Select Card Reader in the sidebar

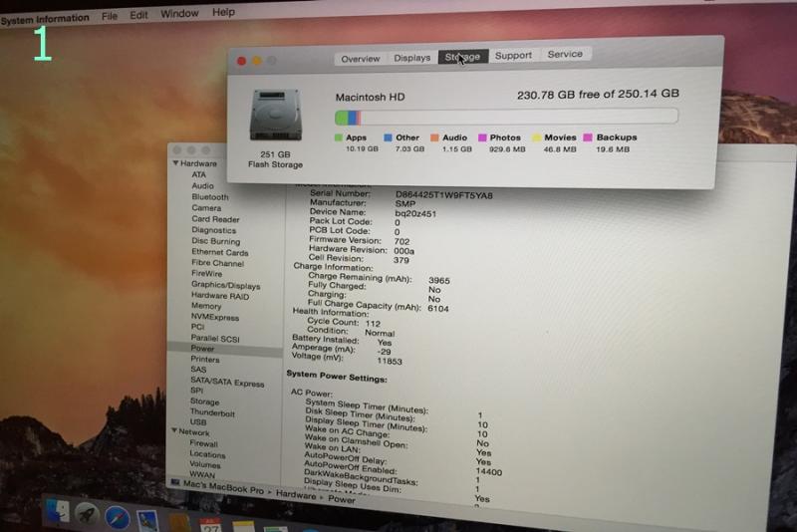pos(215,219)
